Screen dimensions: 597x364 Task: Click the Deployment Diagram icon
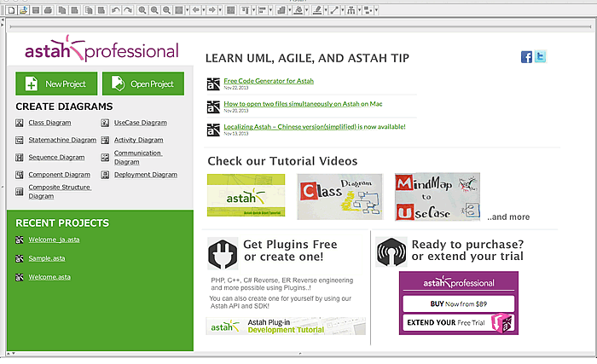click(105, 175)
